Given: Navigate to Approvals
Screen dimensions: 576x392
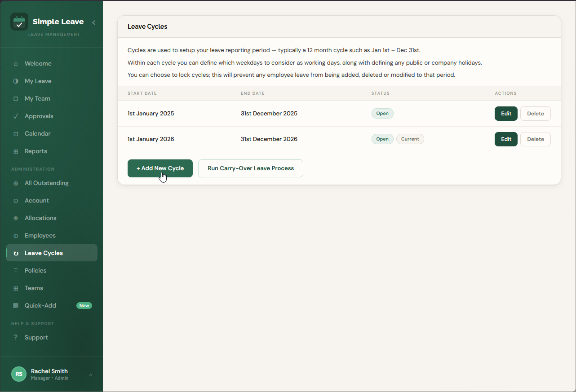Looking at the screenshot, I should click(x=52, y=116).
